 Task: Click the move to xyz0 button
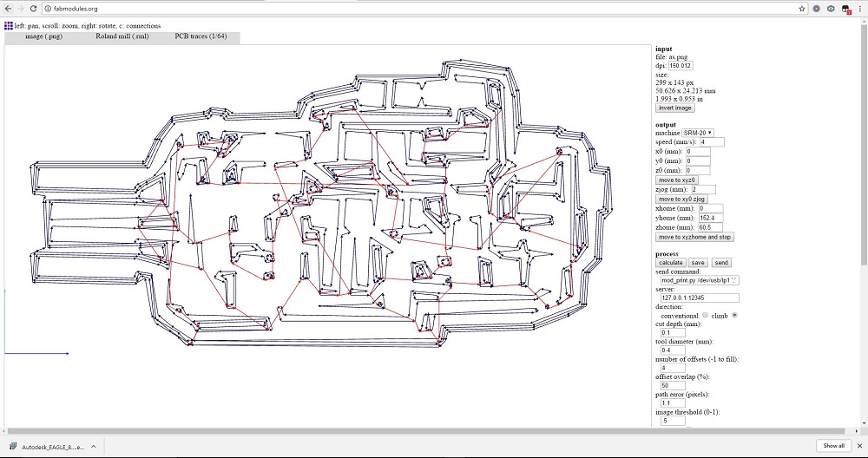676,180
